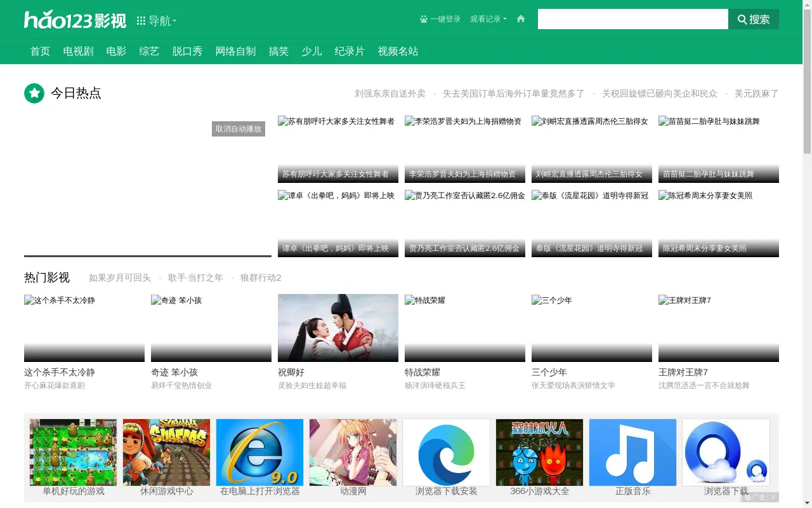Image resolution: width=812 pixels, height=508 pixels.
Task: Open video 陈冠希周末分享妻女美照
Action: click(x=719, y=223)
